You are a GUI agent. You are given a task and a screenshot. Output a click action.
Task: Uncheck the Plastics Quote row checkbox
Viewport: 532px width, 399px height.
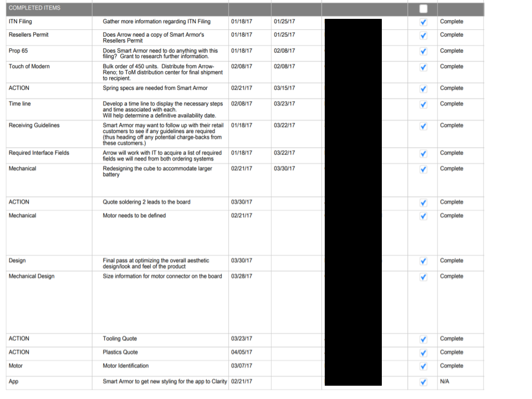point(423,353)
